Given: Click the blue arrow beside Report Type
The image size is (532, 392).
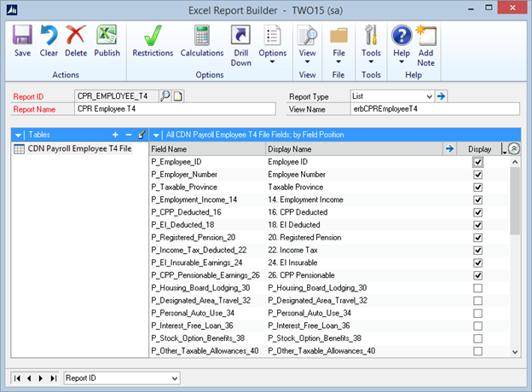Looking at the screenshot, I should pos(441,96).
